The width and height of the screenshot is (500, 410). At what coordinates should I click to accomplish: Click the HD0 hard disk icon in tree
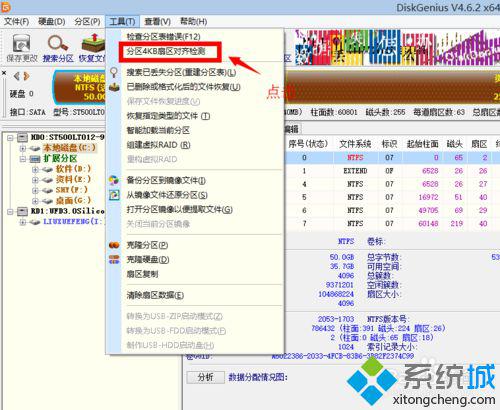click(23, 137)
